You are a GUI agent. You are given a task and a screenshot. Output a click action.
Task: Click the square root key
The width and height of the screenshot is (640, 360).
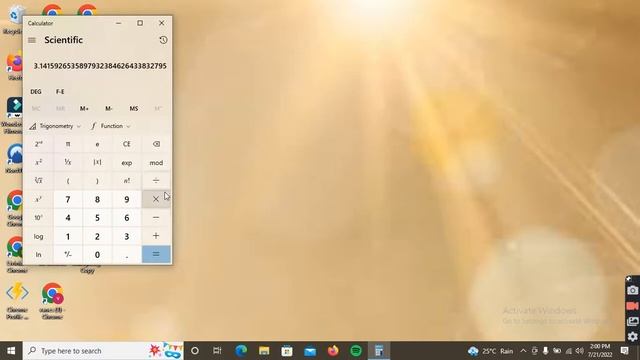coord(38,181)
